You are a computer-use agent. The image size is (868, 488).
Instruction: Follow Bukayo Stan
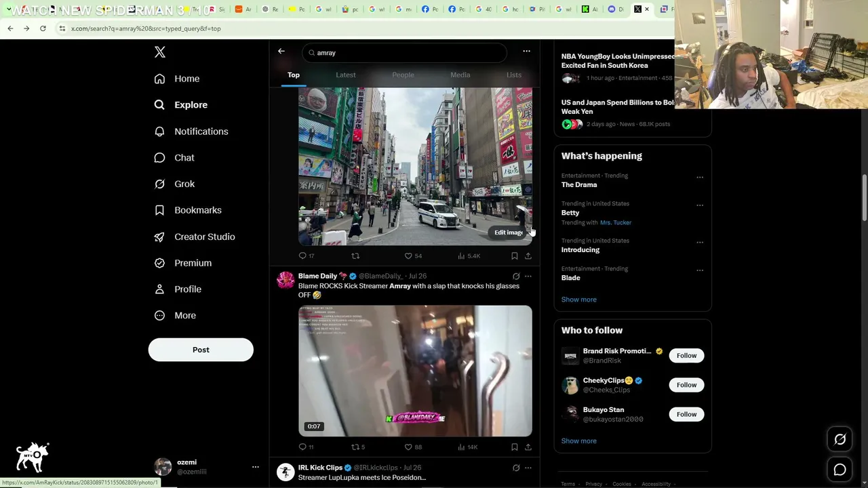[686, 414]
